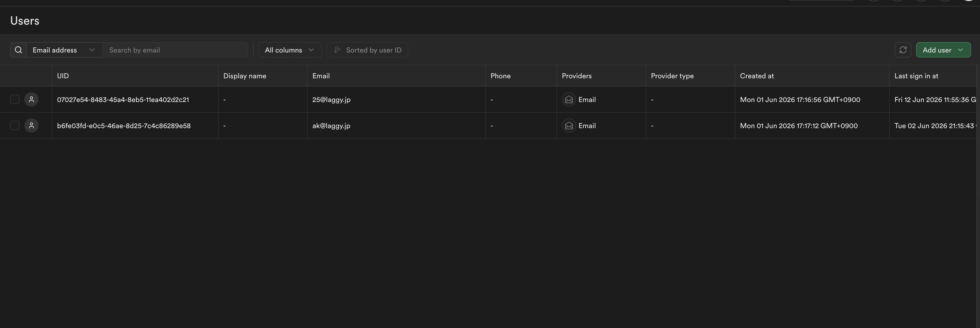Click the Users page heading
The image size is (980, 328).
(25, 20)
